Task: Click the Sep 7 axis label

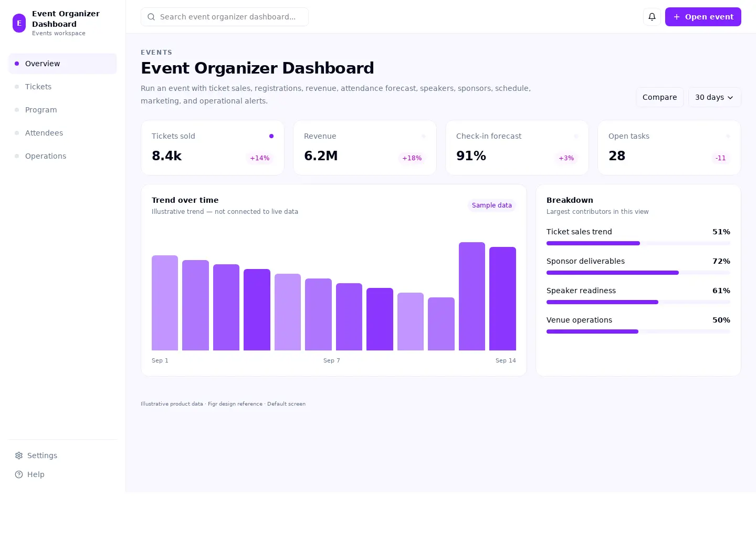Action: coord(332,360)
